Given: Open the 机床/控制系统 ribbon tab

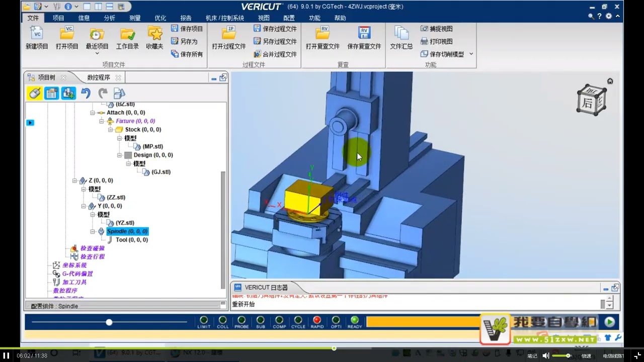Looking at the screenshot, I should 225,18.
